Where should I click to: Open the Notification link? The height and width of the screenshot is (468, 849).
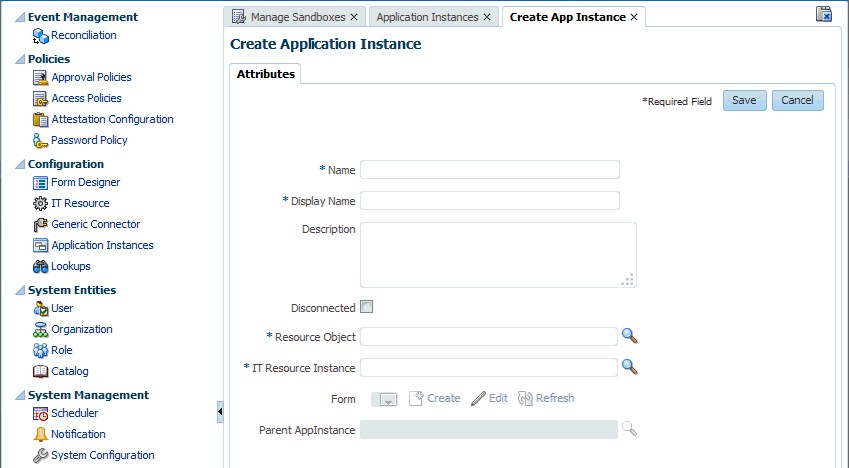click(79, 434)
